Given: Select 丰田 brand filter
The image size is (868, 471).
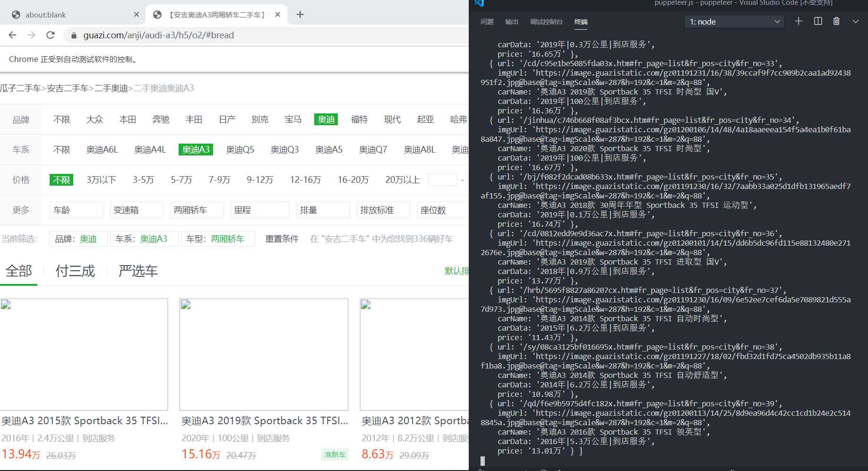Looking at the screenshot, I should point(194,120).
